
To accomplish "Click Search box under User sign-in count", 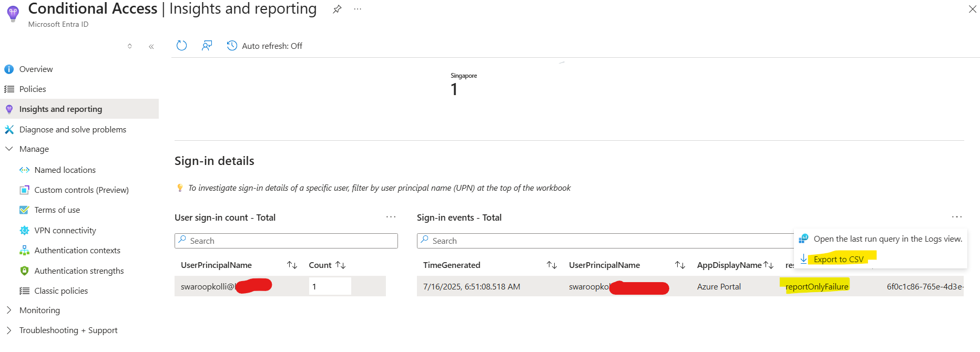I will pyautogui.click(x=286, y=241).
